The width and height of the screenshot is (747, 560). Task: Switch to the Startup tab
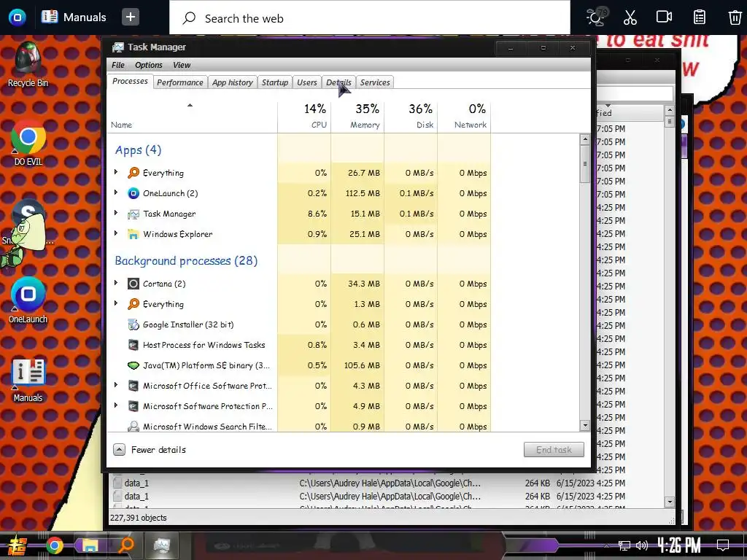tap(275, 82)
